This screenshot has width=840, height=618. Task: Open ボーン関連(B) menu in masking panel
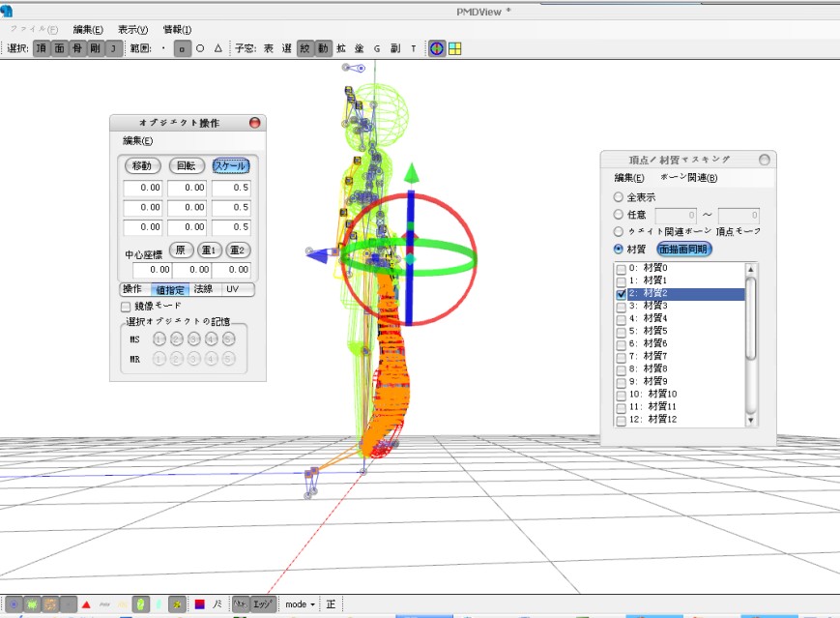click(688, 177)
